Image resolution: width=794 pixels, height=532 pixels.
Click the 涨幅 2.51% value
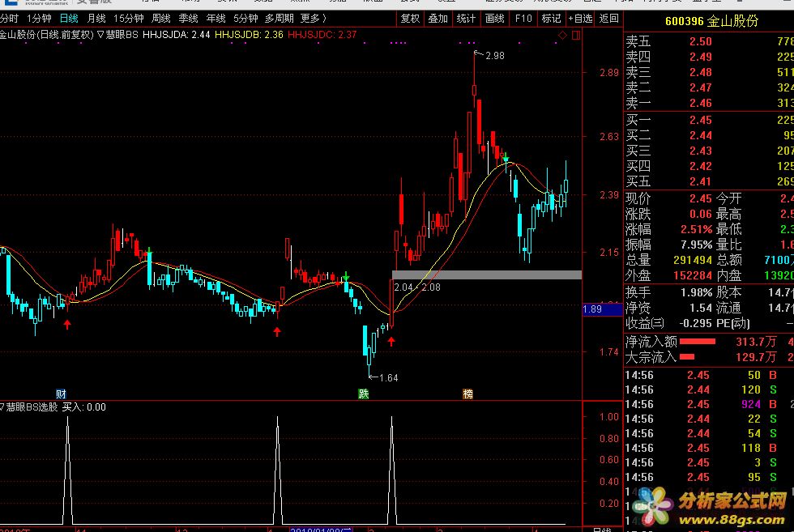tap(696, 229)
